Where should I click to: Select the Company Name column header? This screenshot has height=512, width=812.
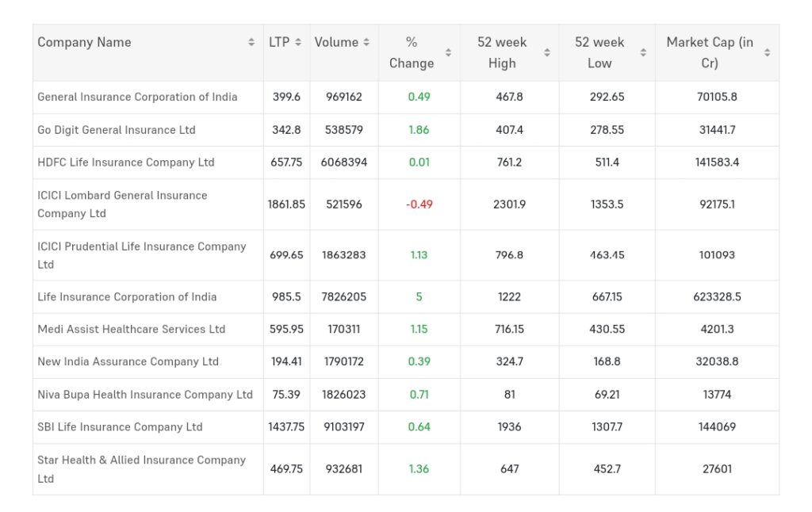(85, 43)
